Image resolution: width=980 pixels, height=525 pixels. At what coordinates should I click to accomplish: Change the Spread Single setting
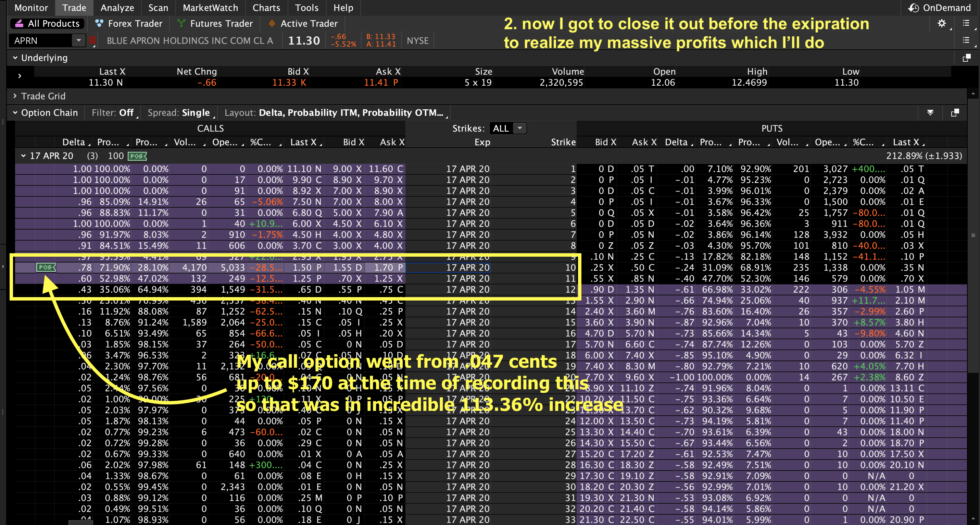196,113
